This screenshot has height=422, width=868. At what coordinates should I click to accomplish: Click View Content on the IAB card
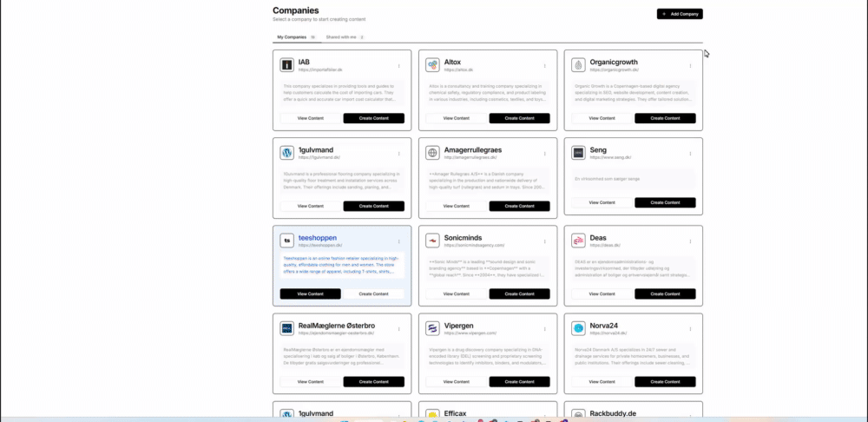pos(311,118)
